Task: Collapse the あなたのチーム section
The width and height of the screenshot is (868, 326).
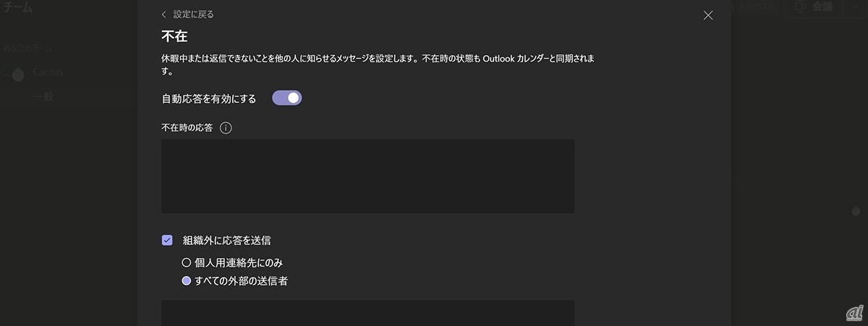Action: pyautogui.click(x=26, y=49)
